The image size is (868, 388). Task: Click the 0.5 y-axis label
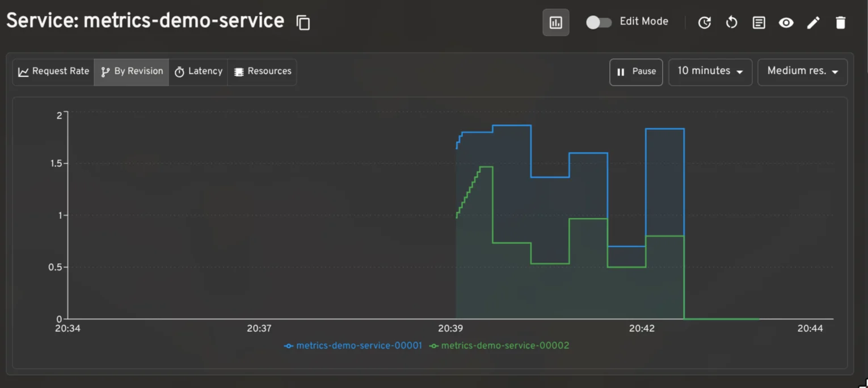pos(55,267)
